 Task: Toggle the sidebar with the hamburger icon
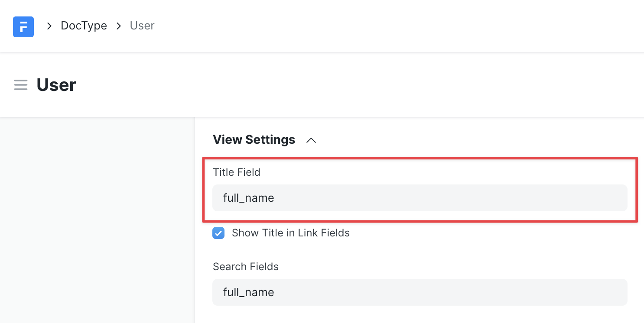pyautogui.click(x=21, y=85)
